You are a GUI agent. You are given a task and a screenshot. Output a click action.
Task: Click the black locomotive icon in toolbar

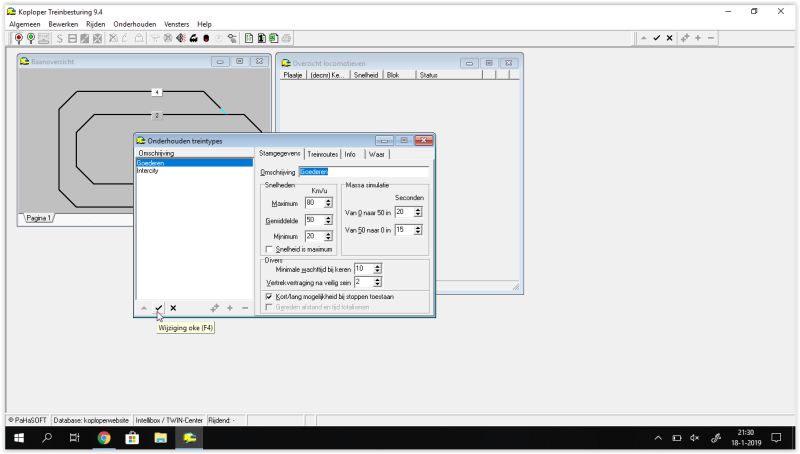[193, 38]
